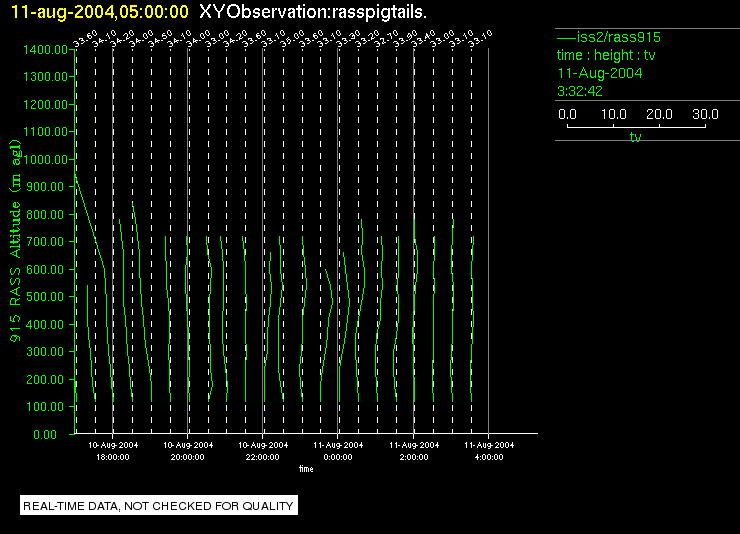
Task: Click the yellow date 11-aug-2004,05:00:00 title
Action: [x=100, y=12]
